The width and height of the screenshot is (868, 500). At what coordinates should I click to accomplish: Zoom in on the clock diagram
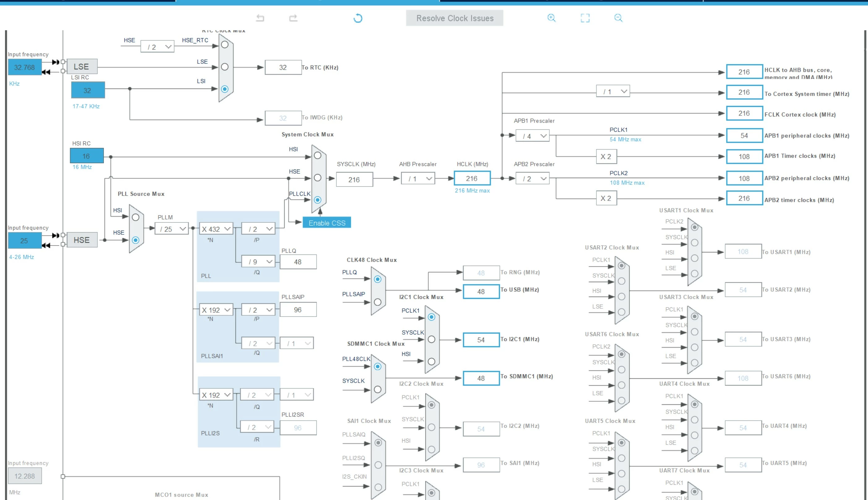tap(551, 18)
